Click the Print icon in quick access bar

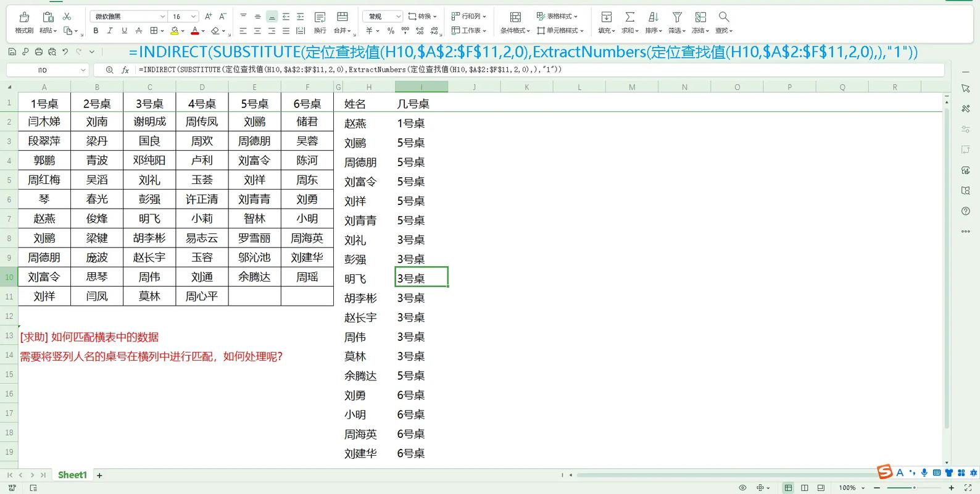coord(39,52)
